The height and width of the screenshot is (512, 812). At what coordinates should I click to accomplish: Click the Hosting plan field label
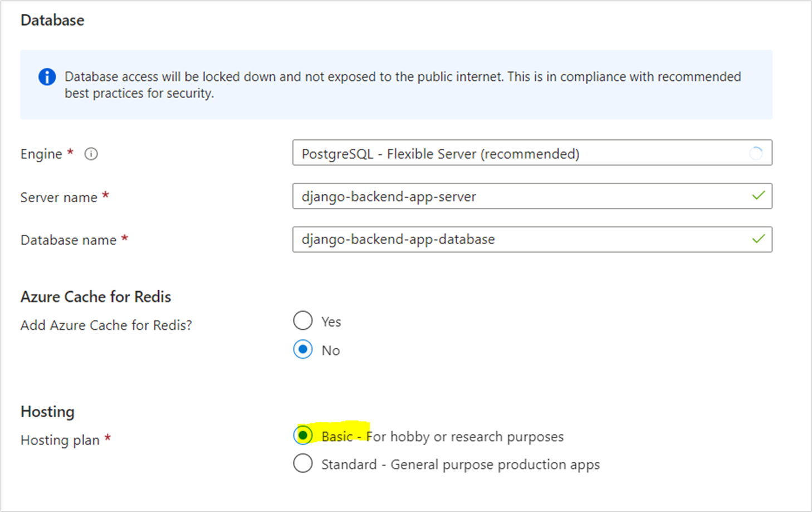(x=60, y=440)
